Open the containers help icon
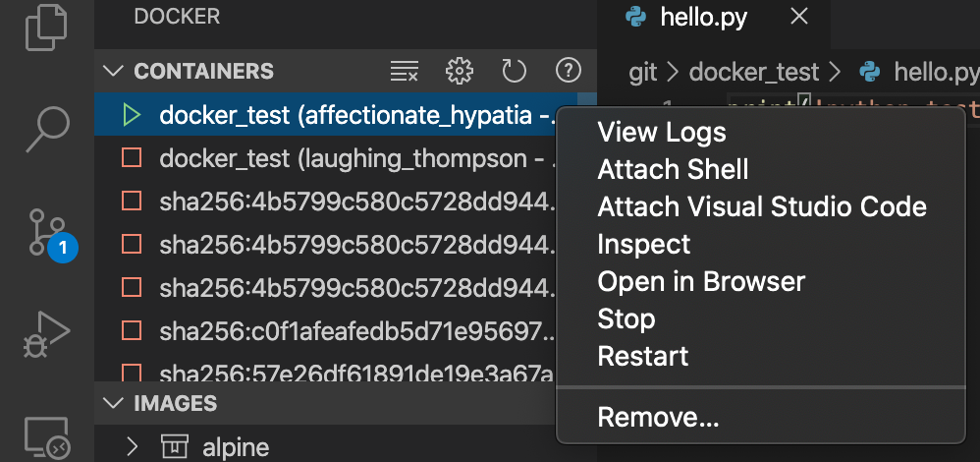This screenshot has height=462, width=980. click(x=569, y=71)
